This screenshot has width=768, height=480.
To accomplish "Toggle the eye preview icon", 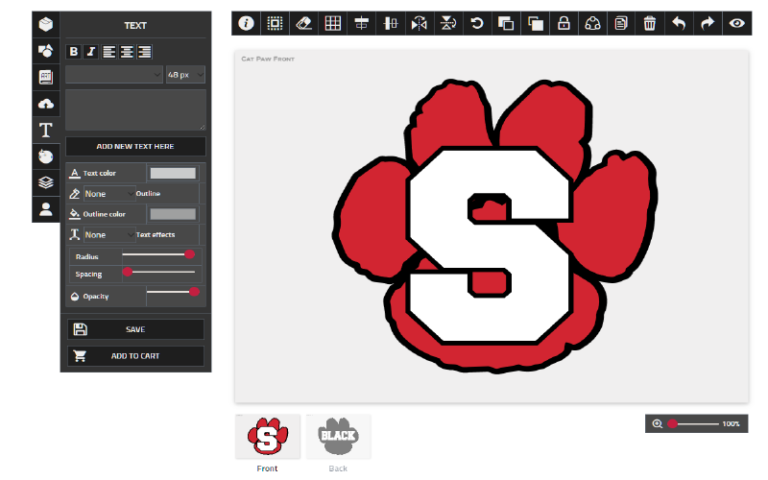I will tap(737, 23).
